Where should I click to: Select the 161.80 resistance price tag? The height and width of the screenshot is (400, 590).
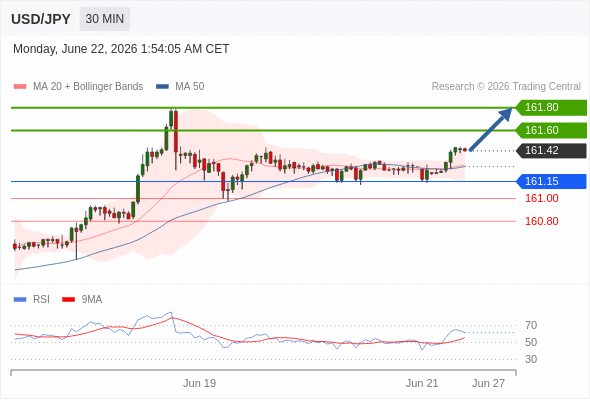coord(551,108)
